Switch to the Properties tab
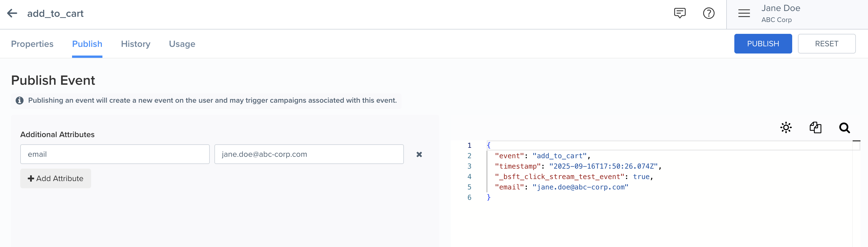This screenshot has width=868, height=247. point(32,44)
